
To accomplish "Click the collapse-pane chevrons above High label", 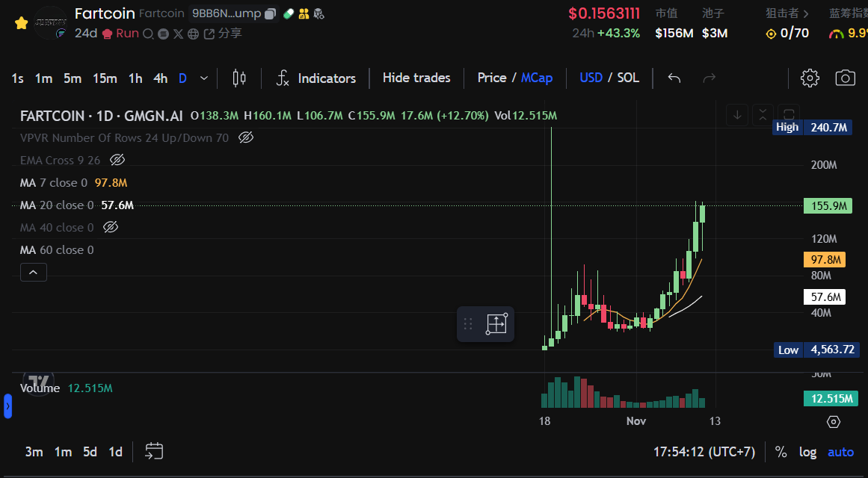I will point(762,114).
